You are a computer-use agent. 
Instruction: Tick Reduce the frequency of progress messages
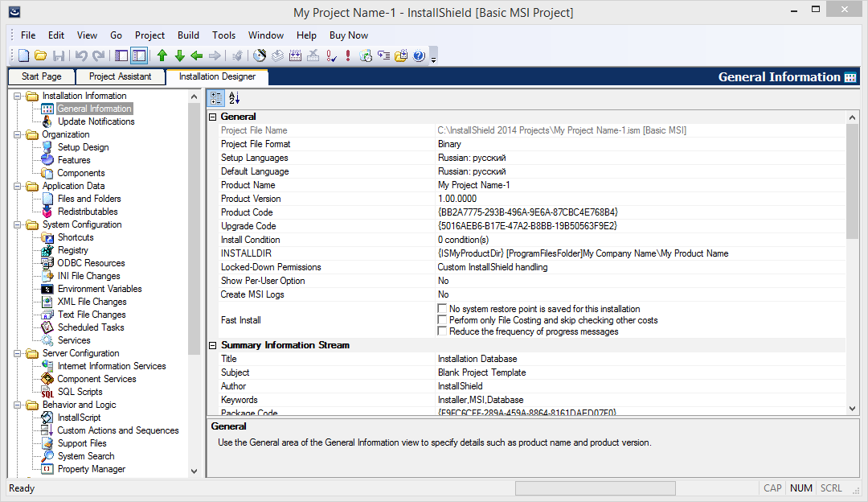pyautogui.click(x=442, y=331)
